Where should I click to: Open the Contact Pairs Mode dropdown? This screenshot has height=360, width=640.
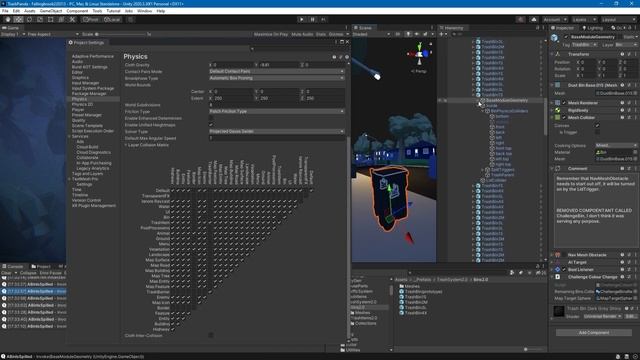coord(276,71)
